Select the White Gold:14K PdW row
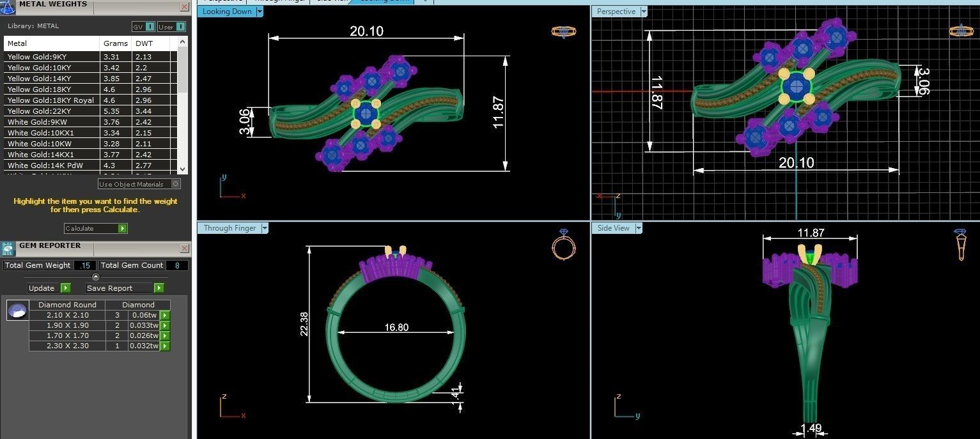The image size is (980, 439). pyautogui.click(x=90, y=166)
